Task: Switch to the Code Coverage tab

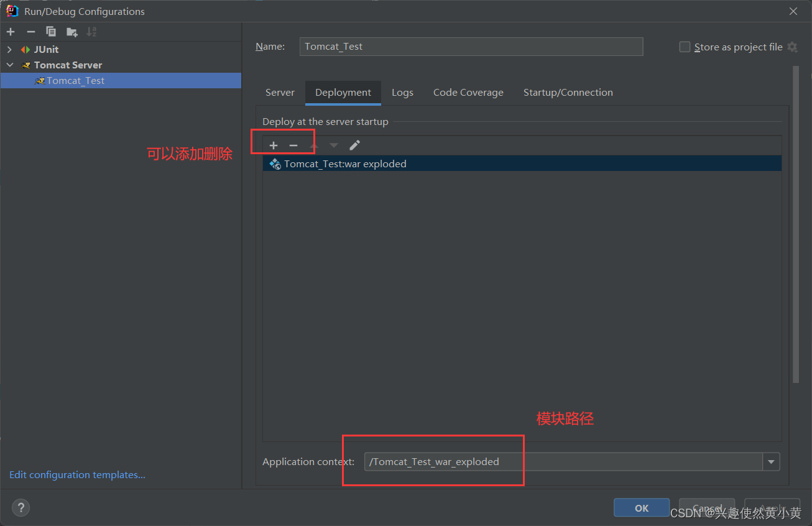Action: pos(468,93)
